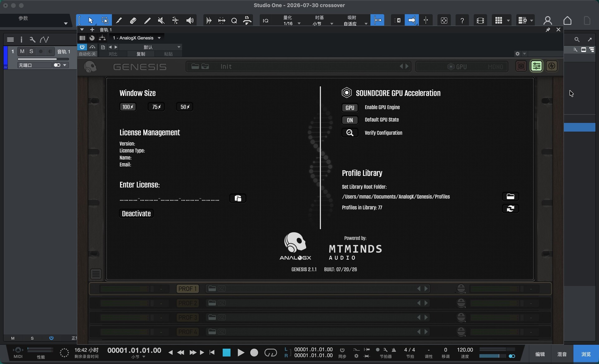Click the Q quantize button
This screenshot has width=599, height=364.
[x=234, y=21]
